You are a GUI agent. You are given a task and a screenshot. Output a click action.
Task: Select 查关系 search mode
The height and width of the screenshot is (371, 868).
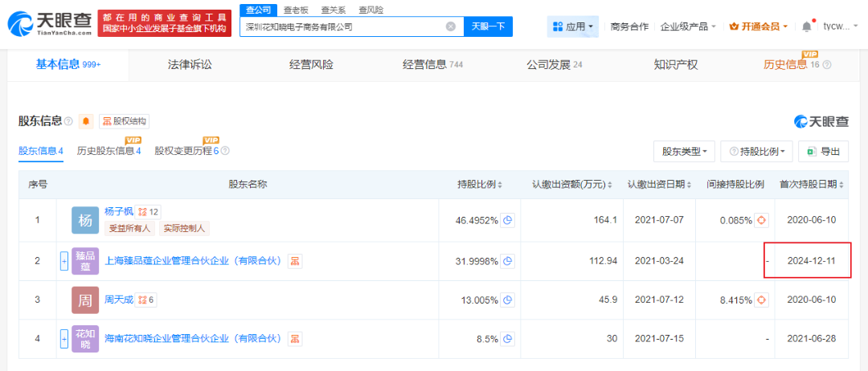point(334,10)
